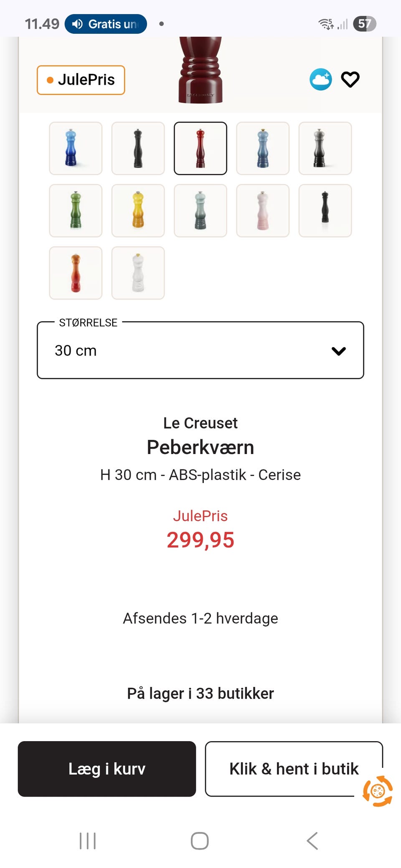Choose the pink pepper mill color
Image resolution: width=401 pixels, height=868 pixels.
[263, 211]
